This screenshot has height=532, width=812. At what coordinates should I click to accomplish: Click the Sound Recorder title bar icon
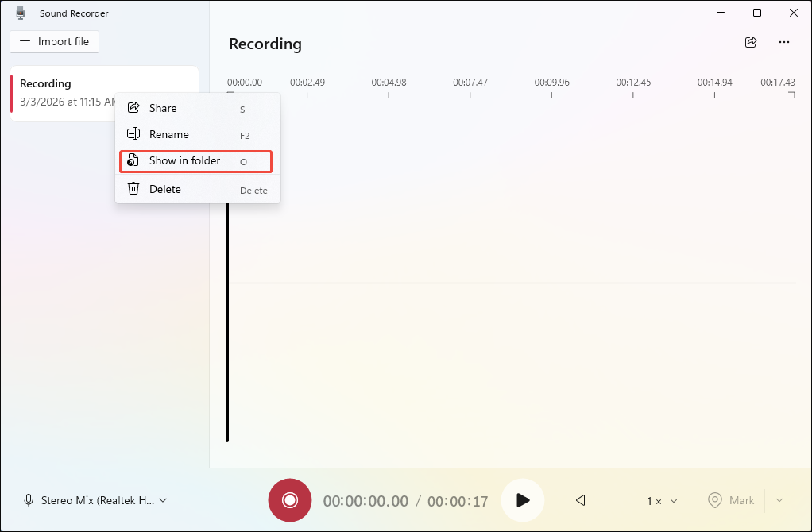[x=20, y=13]
